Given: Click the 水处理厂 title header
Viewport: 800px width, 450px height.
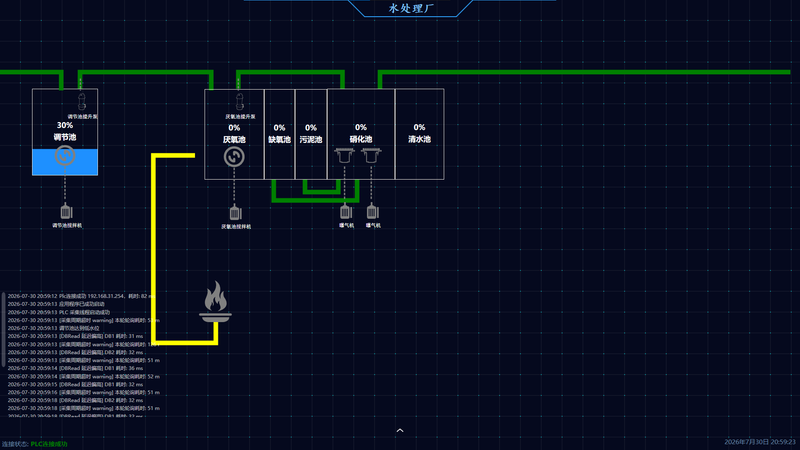Looking at the screenshot, I should 411,8.
